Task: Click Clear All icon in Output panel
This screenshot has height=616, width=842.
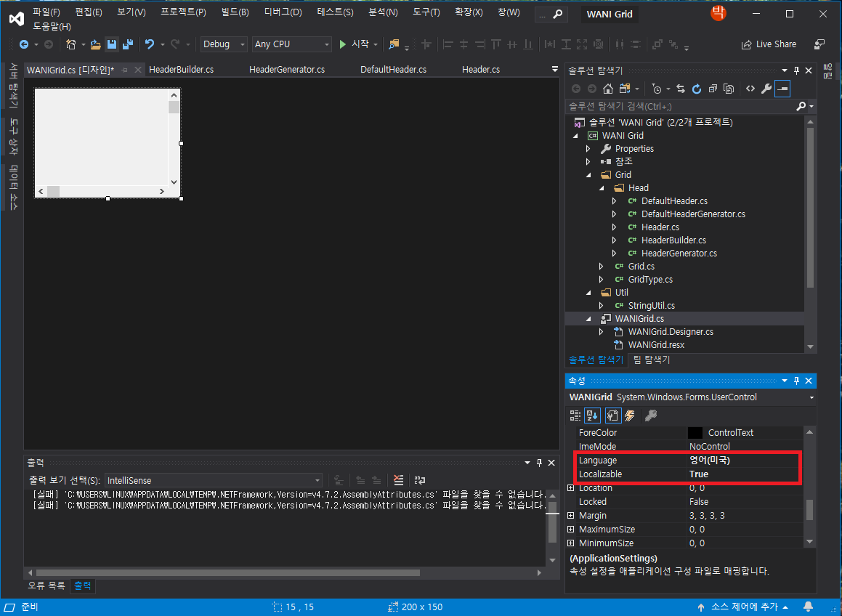Action: click(398, 480)
